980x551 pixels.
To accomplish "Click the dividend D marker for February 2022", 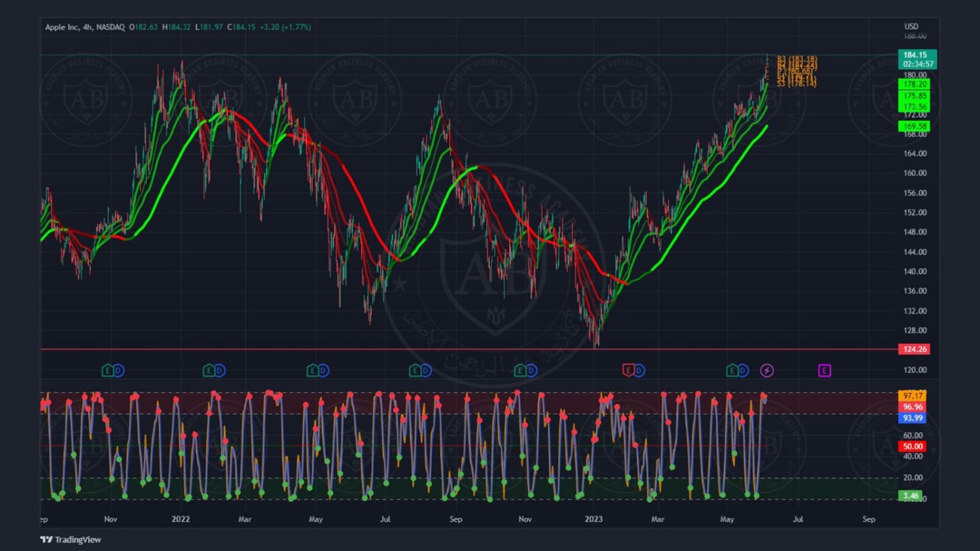I will 220,371.
